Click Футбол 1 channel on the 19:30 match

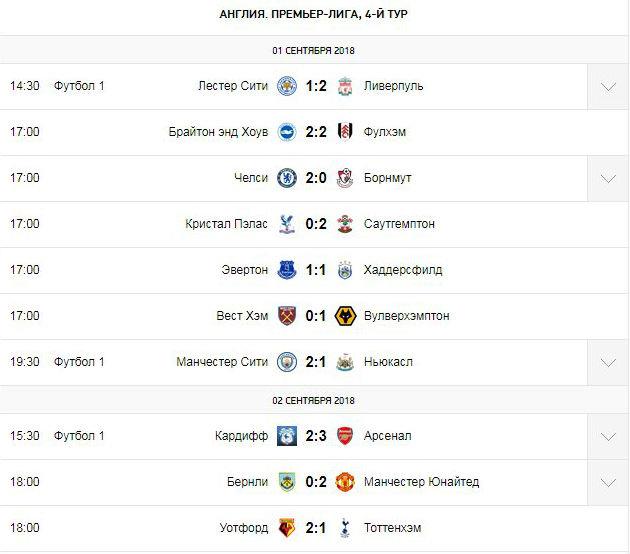pyautogui.click(x=79, y=362)
